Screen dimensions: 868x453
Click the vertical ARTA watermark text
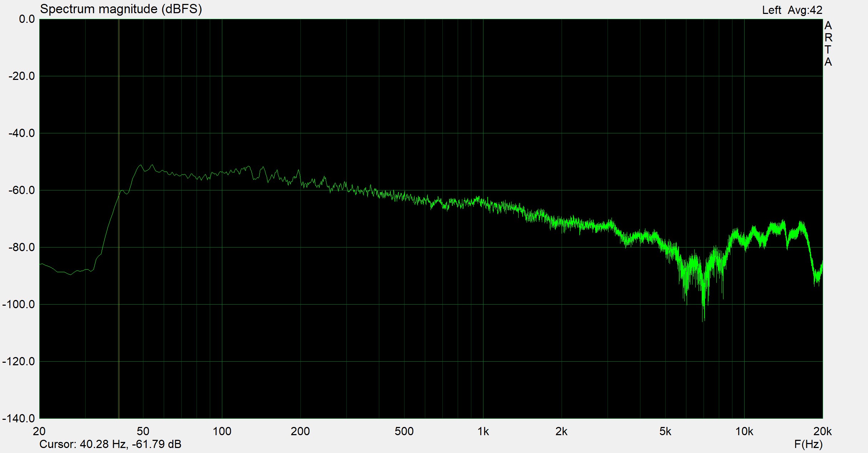[x=828, y=44]
